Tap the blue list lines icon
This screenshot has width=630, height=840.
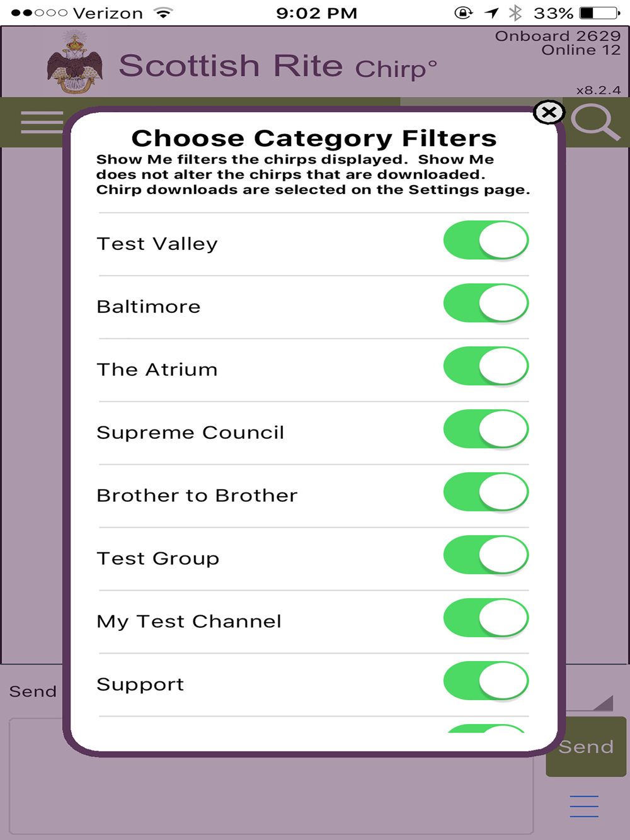(x=584, y=806)
